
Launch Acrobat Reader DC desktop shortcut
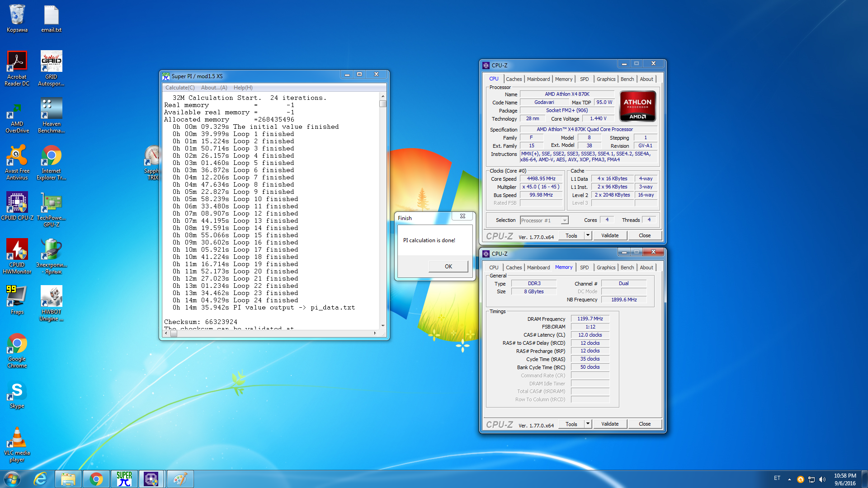(x=17, y=68)
